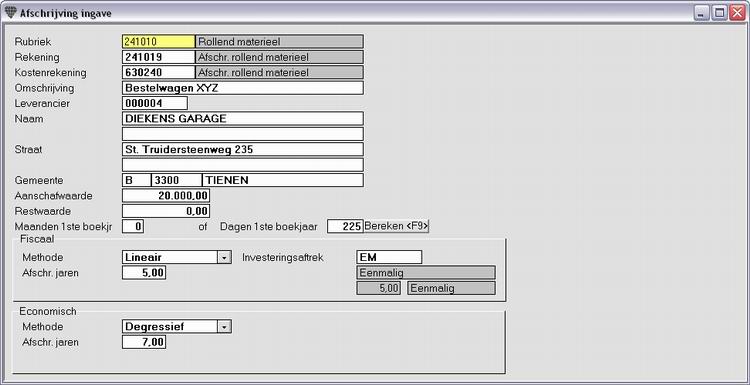This screenshot has width=750, height=385.
Task: Click the Investeringsaftrek field EM
Action: [x=389, y=257]
